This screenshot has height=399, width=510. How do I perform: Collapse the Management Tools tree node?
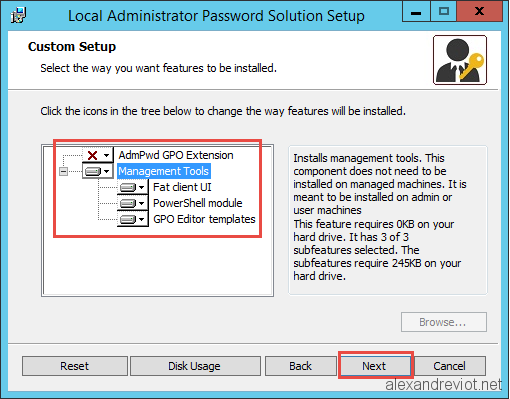point(63,171)
